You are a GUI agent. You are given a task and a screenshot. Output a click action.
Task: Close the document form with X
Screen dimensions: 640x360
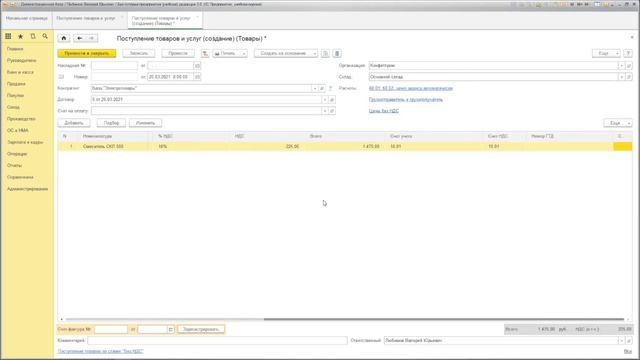[x=632, y=37]
